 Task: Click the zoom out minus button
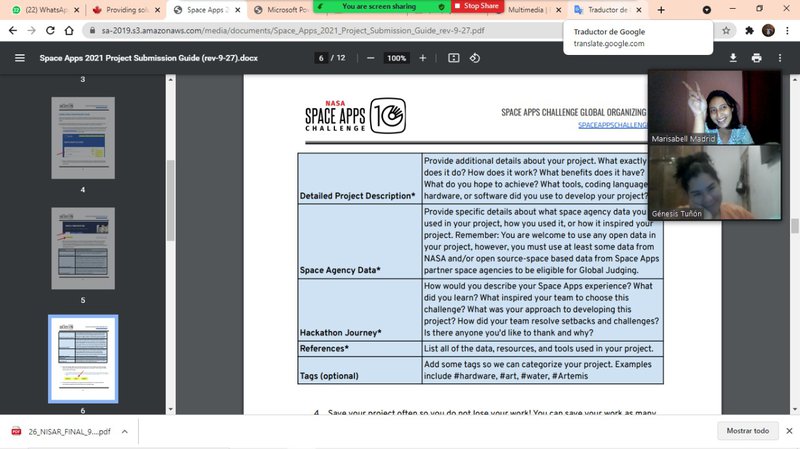[370, 58]
